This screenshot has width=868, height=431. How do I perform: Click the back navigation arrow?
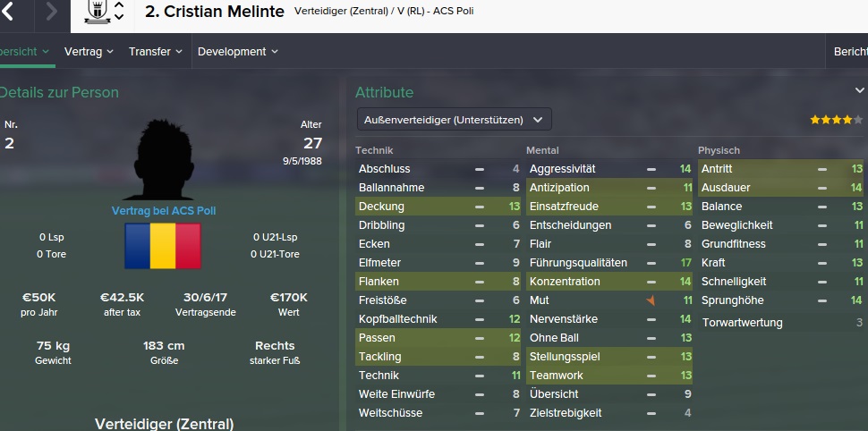click(x=9, y=12)
